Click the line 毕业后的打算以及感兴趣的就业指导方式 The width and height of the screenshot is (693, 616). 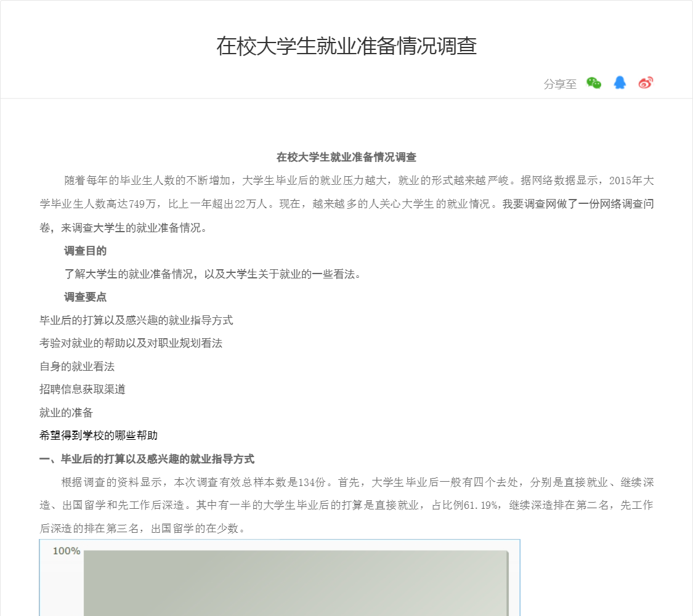pyautogui.click(x=136, y=320)
